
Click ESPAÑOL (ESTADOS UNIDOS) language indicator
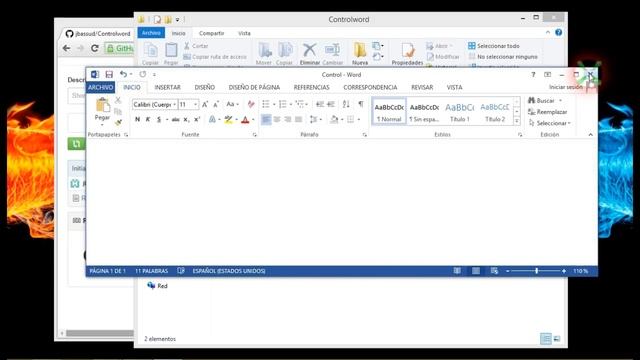[x=229, y=271]
